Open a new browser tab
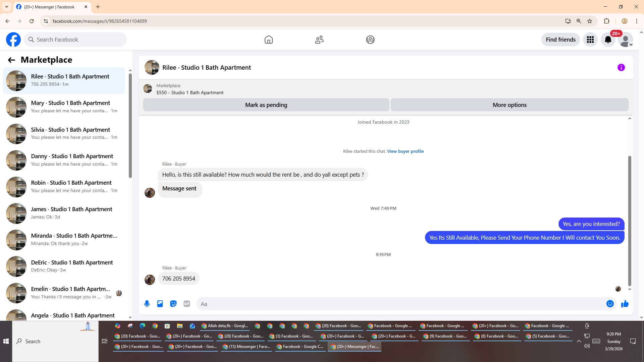 [x=98, y=7]
